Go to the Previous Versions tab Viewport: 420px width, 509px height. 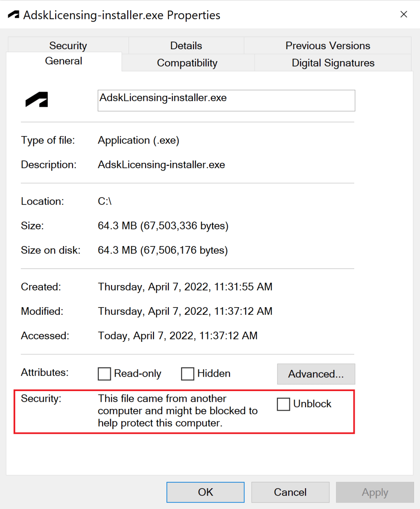click(x=328, y=46)
